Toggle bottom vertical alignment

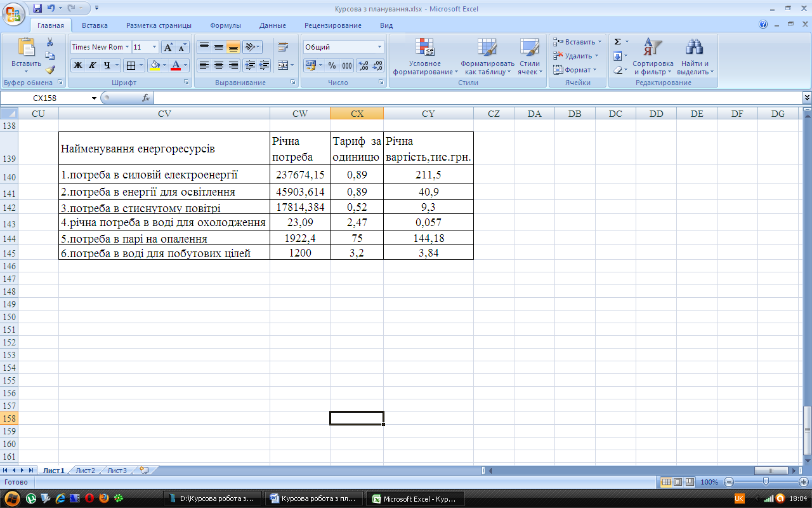(233, 47)
